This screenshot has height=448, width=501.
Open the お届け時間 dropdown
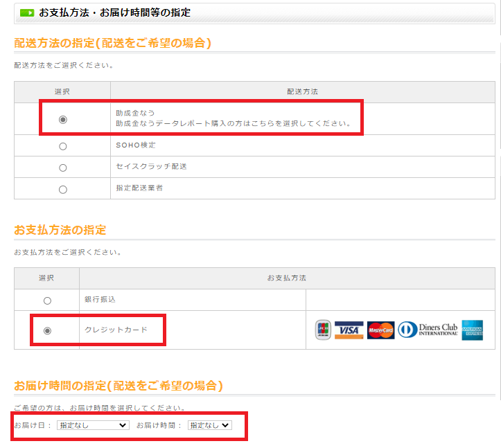(210, 425)
